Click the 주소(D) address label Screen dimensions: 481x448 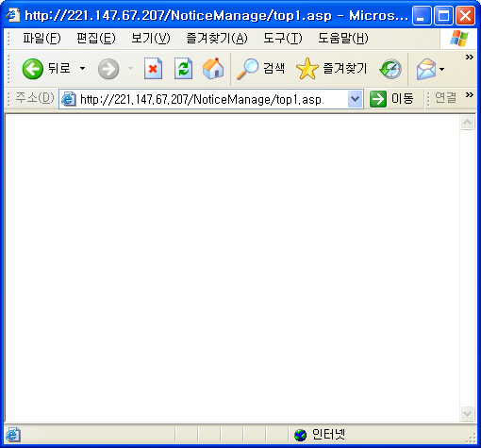point(35,98)
